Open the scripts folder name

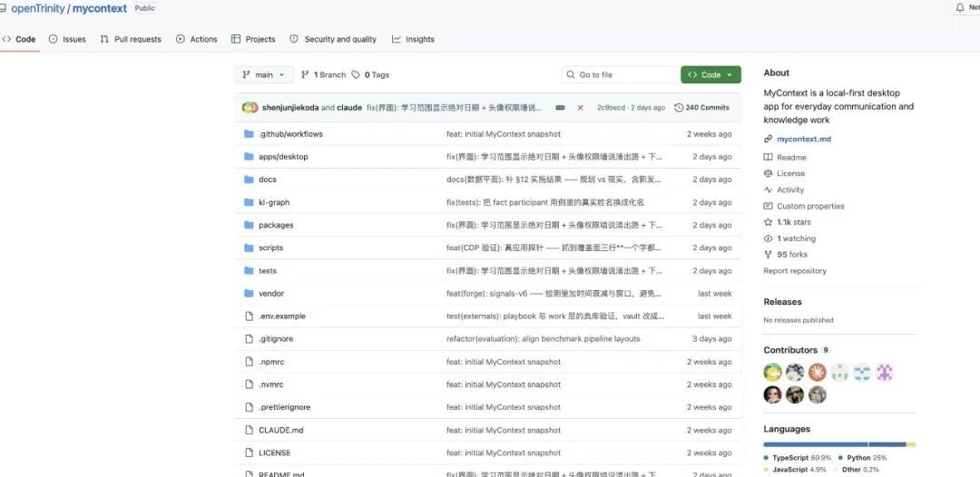[270, 248]
